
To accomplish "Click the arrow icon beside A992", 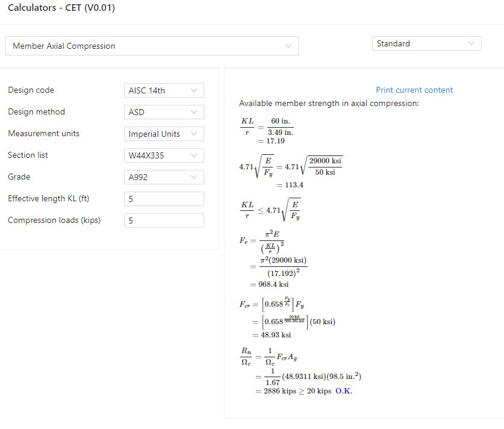I will pos(194,177).
